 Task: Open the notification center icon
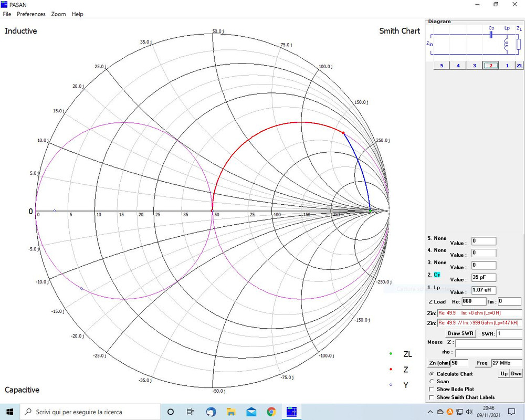(511, 412)
